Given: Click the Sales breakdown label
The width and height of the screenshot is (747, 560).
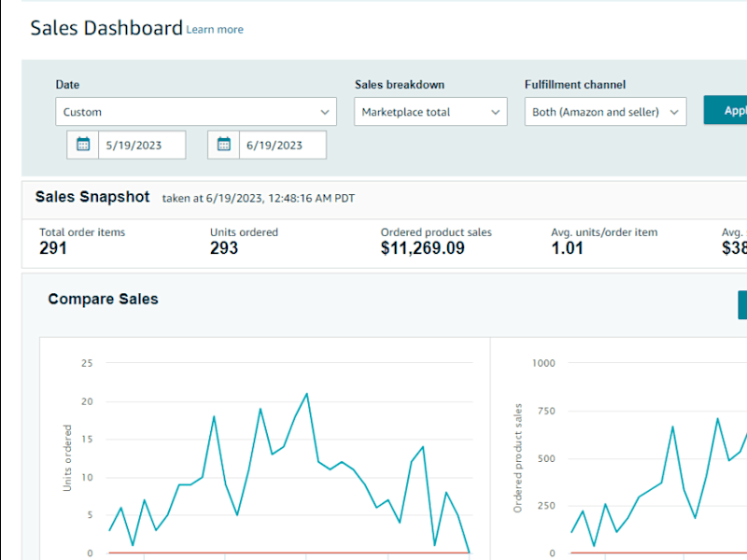Looking at the screenshot, I should coord(400,85).
